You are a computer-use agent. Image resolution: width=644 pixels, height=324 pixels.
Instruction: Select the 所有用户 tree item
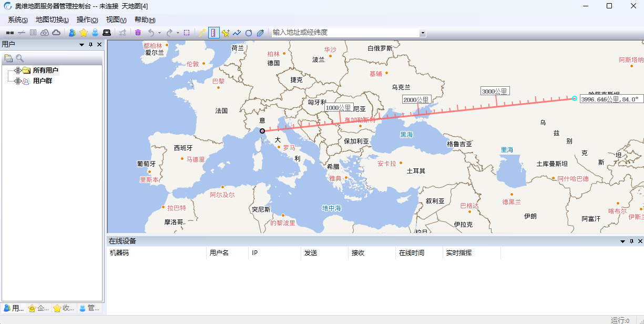46,70
